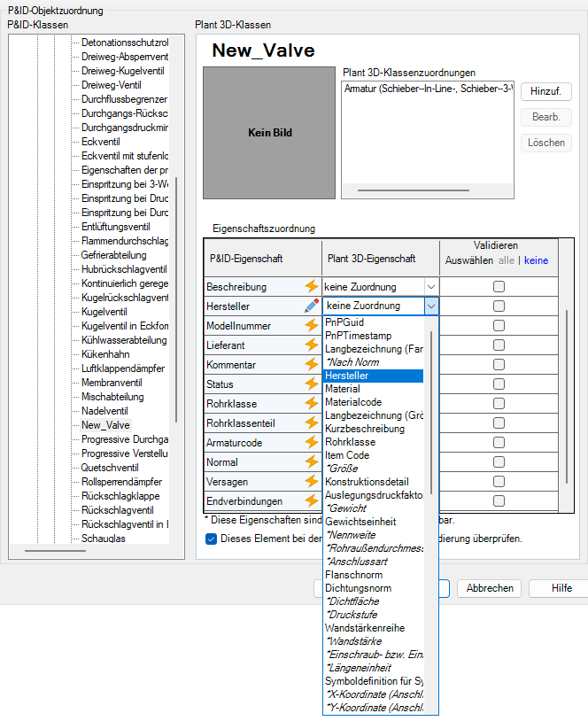
Task: Tick the Hersteller validation checkbox
Action: [499, 306]
